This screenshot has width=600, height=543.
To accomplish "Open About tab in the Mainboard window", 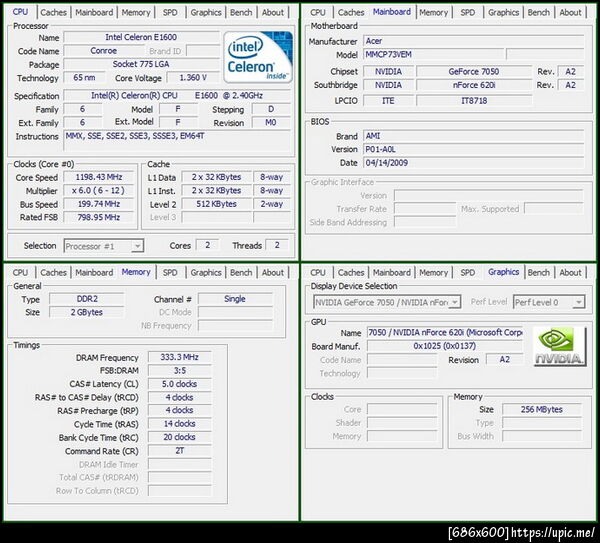I will click(571, 12).
